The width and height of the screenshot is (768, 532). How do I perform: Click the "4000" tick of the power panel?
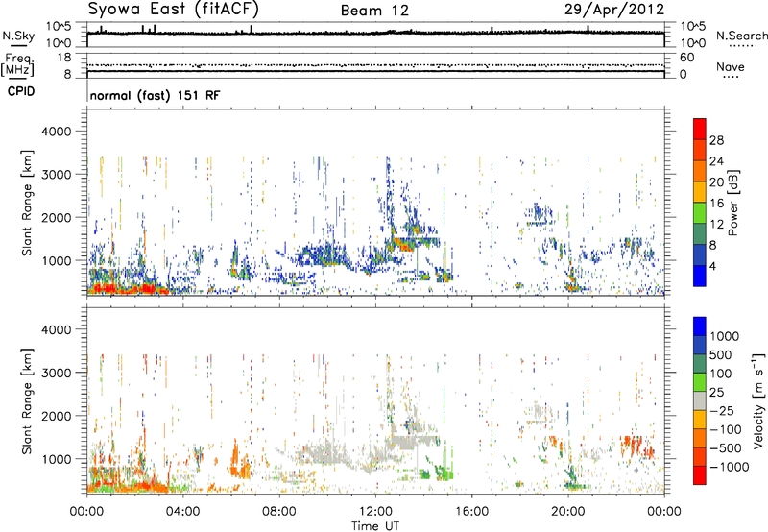pos(56,132)
